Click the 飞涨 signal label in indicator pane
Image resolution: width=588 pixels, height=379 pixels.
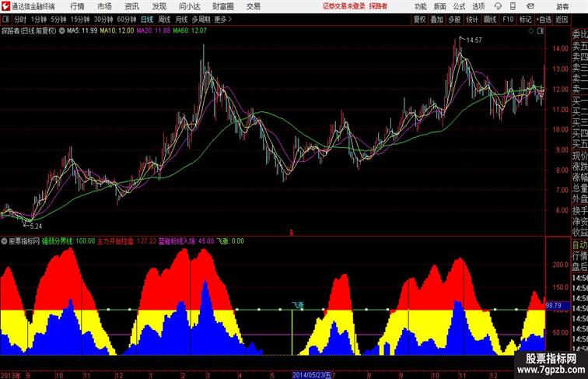click(298, 305)
